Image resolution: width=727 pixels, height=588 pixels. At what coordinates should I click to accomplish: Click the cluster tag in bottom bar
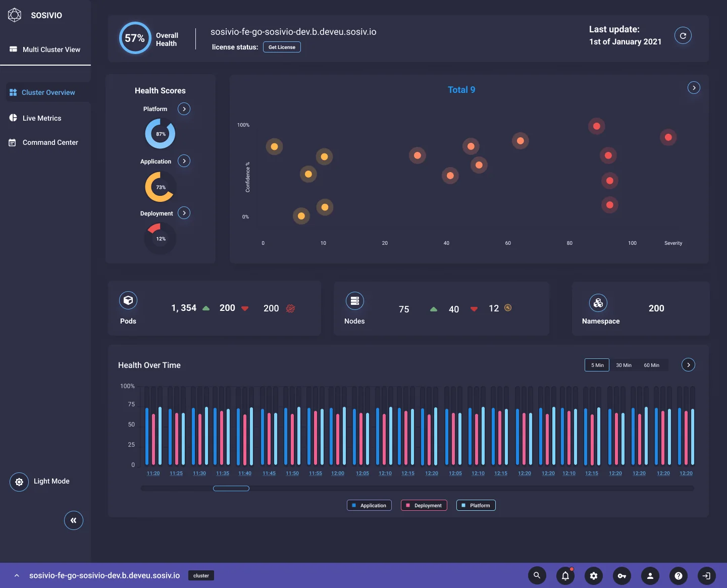[201, 575]
